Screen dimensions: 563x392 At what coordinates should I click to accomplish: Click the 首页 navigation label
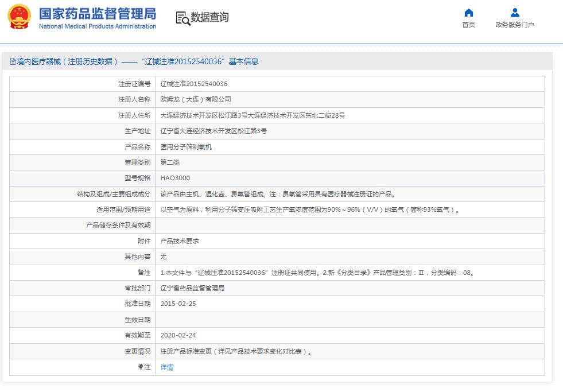(468, 25)
